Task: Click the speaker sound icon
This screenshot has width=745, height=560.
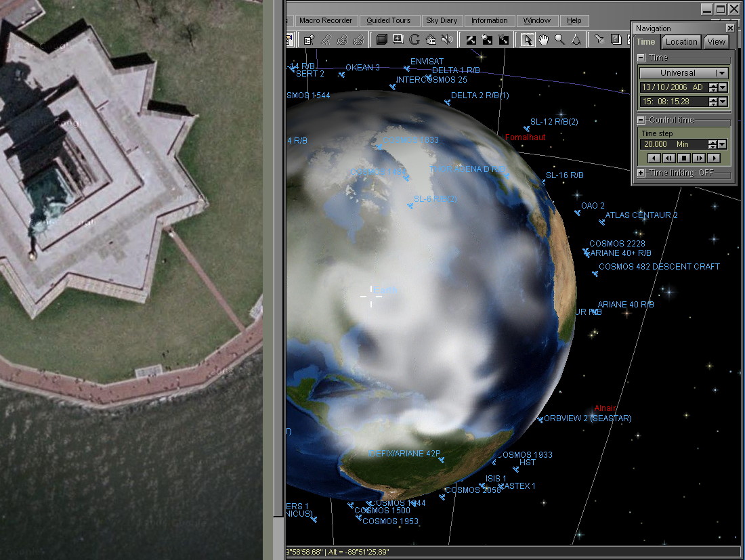Action: pyautogui.click(x=447, y=39)
